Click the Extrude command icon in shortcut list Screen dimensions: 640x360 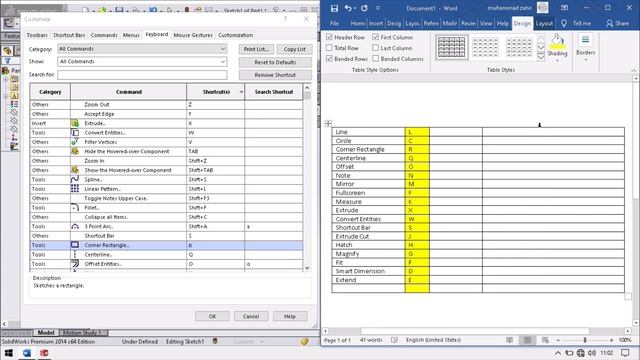[75, 123]
